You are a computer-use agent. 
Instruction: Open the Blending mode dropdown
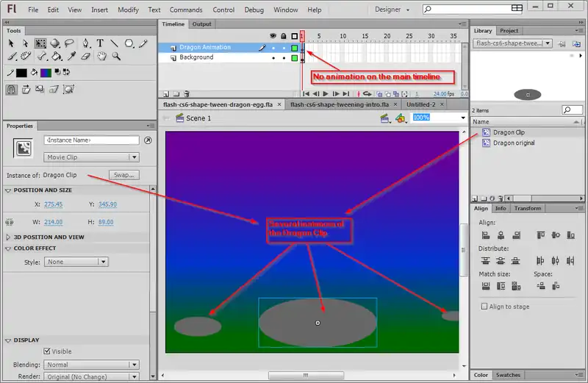[92, 365]
